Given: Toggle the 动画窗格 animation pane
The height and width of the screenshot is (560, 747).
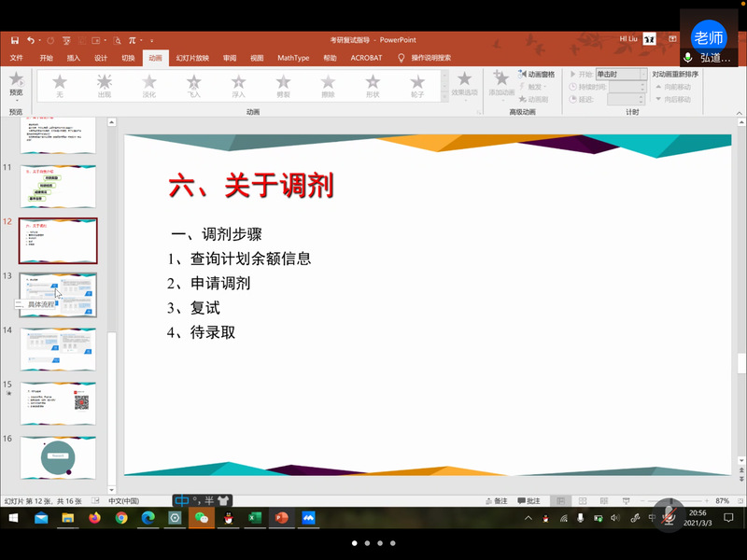Looking at the screenshot, I should click(x=537, y=74).
